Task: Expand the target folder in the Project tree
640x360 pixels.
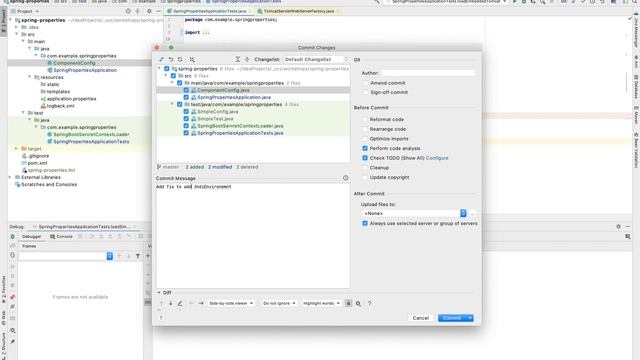Action: click(x=16, y=149)
